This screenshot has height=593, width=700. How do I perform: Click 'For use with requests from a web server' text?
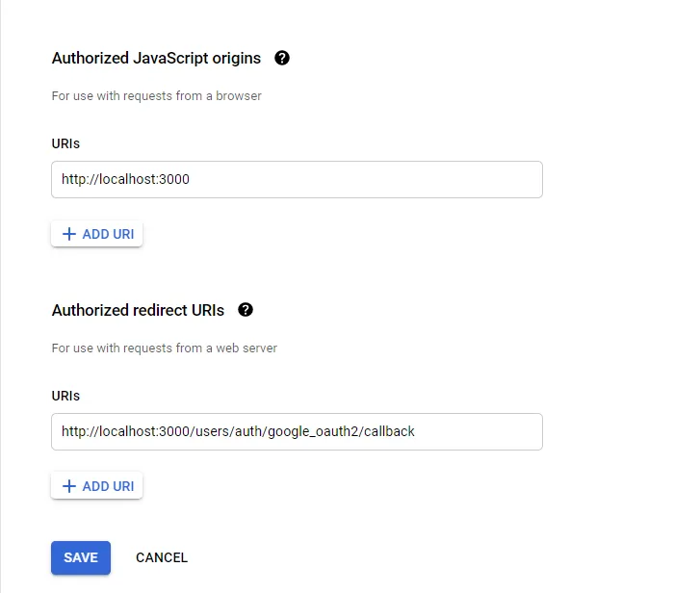tap(165, 348)
